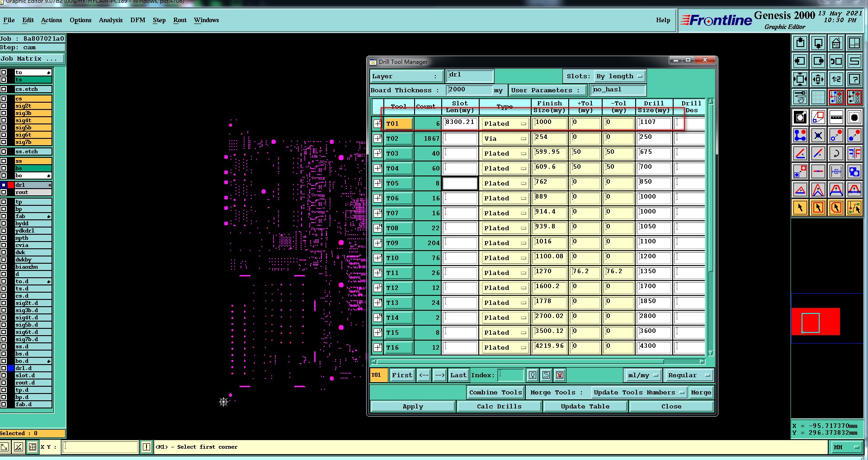Open the Analysis menu
The height and width of the screenshot is (460, 868).
[x=111, y=20]
